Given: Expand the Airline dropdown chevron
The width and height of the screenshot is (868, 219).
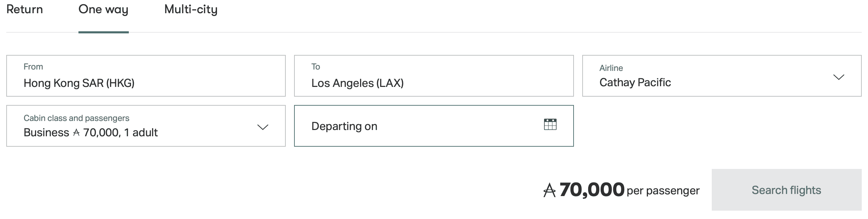Looking at the screenshot, I should [x=838, y=77].
